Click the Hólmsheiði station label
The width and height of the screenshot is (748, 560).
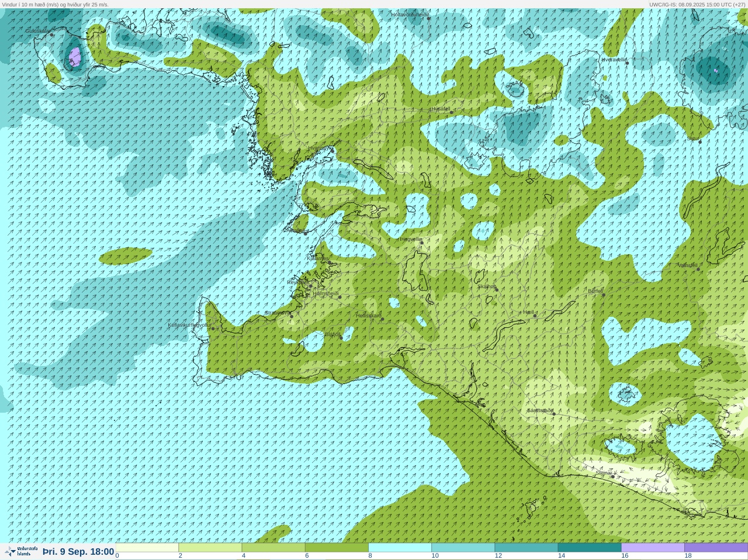tap(326, 293)
